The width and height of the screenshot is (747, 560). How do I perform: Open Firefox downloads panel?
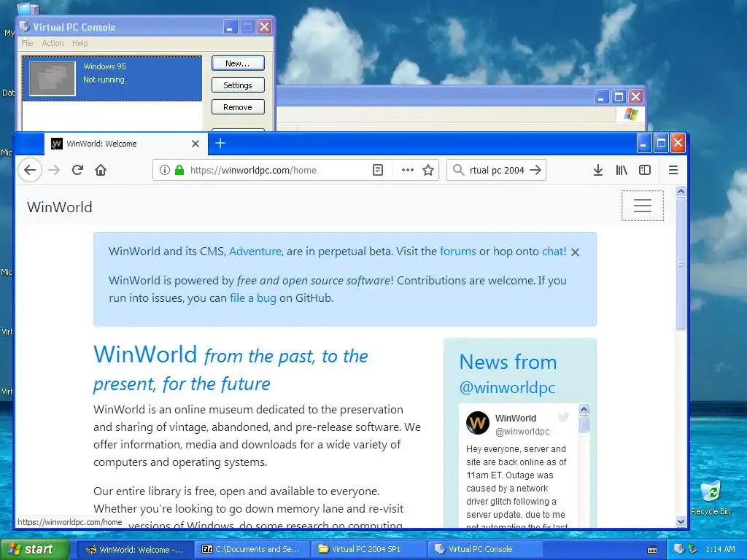pos(598,170)
